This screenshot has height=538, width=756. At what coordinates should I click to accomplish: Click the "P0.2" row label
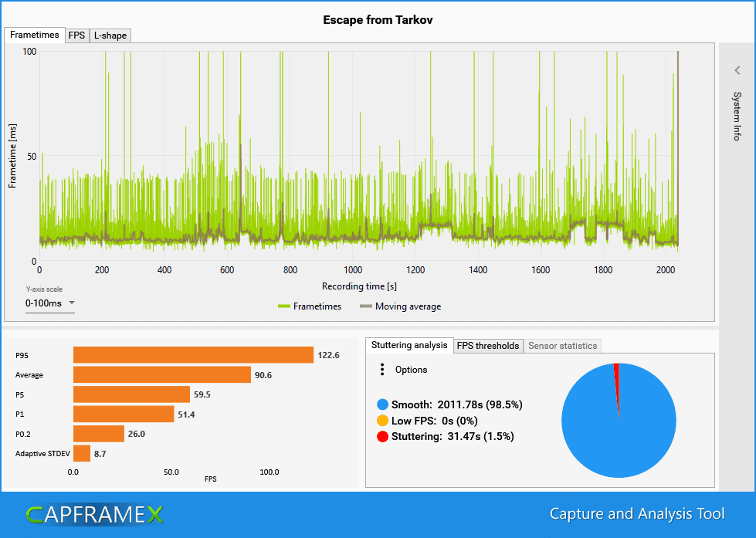click(22, 435)
